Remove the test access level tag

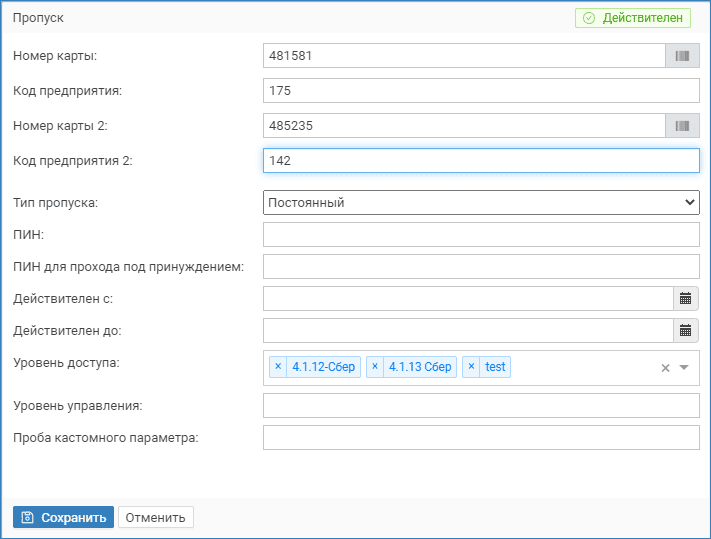471,367
